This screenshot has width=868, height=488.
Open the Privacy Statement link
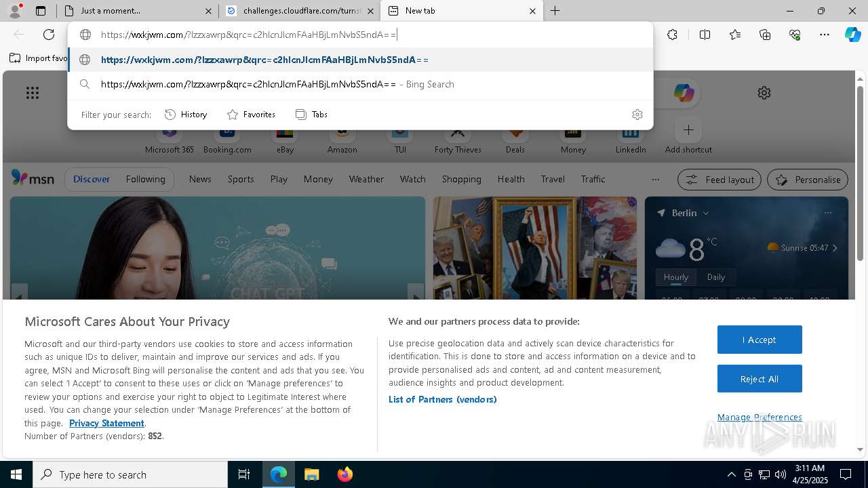coord(106,423)
